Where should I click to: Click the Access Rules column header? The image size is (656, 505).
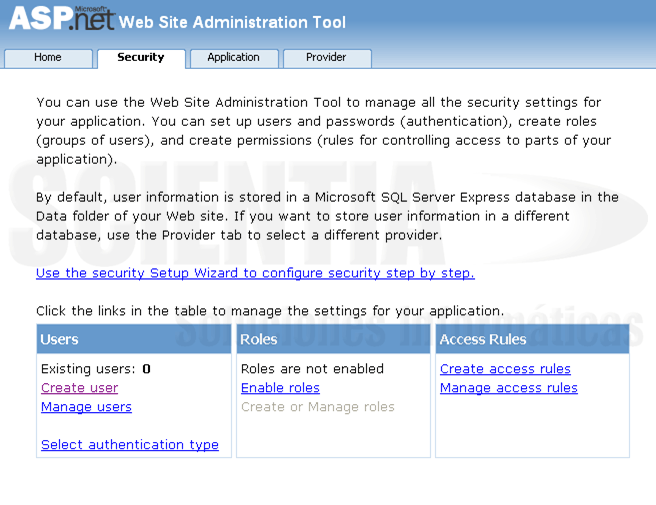[483, 340]
